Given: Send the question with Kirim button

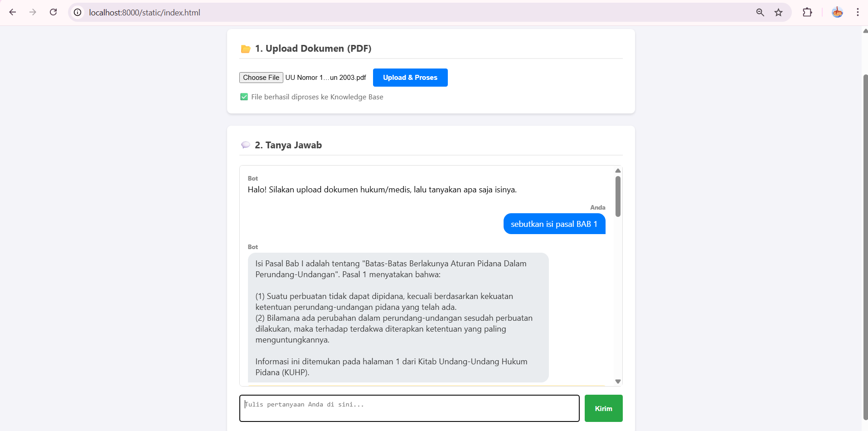Looking at the screenshot, I should pos(603,408).
